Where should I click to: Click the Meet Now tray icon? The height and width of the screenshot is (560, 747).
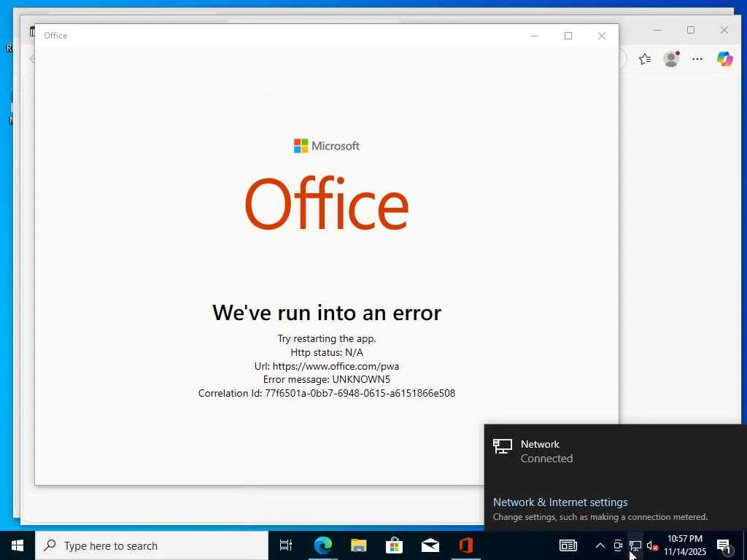pos(618,545)
